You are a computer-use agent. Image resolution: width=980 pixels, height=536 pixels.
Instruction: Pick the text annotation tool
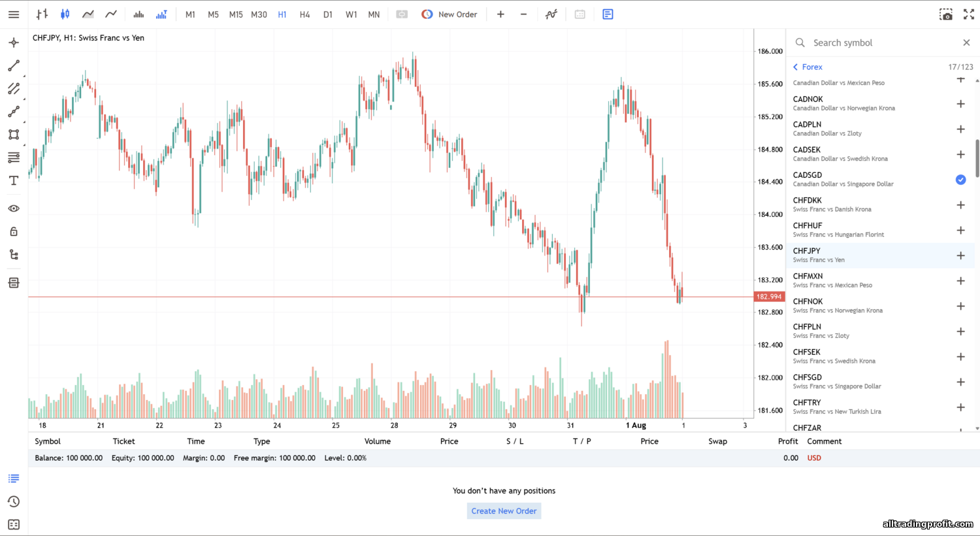pyautogui.click(x=14, y=181)
